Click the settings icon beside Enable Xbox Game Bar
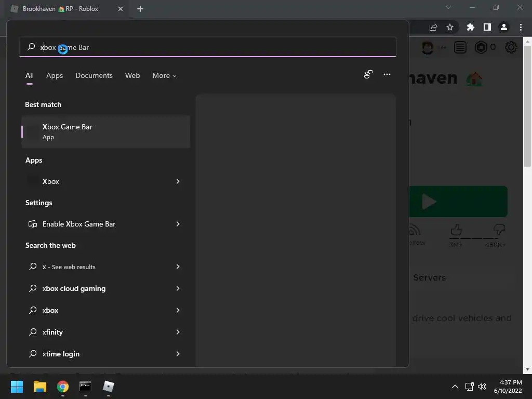Viewport: 532px width, 399px height. (33, 224)
